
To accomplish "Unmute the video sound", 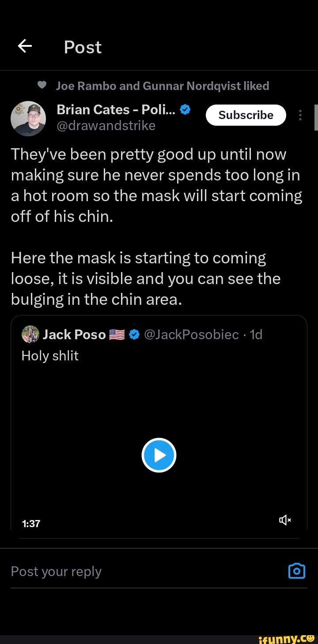I will (x=285, y=520).
